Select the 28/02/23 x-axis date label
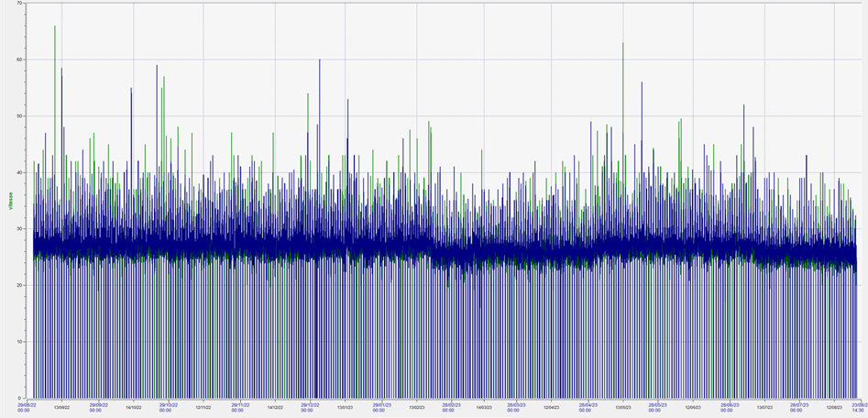The height and width of the screenshot is (418, 868). (452, 406)
